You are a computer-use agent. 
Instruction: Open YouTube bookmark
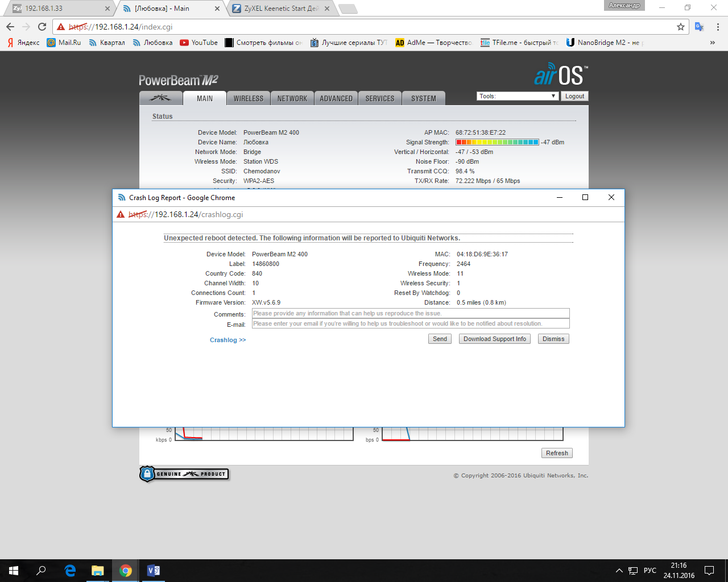click(x=198, y=43)
